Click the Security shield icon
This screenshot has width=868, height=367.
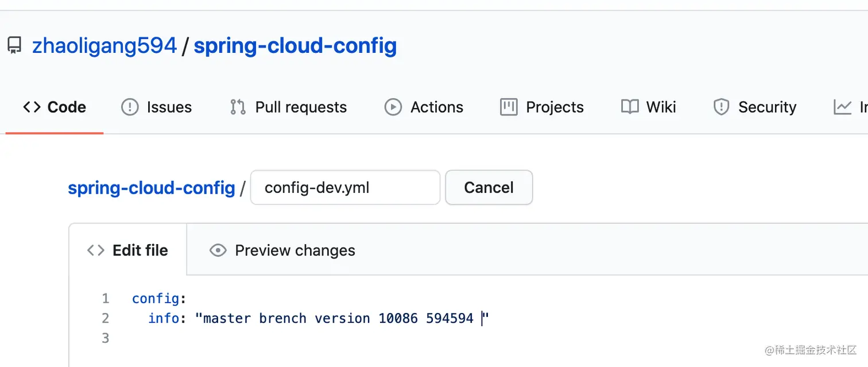pos(721,107)
